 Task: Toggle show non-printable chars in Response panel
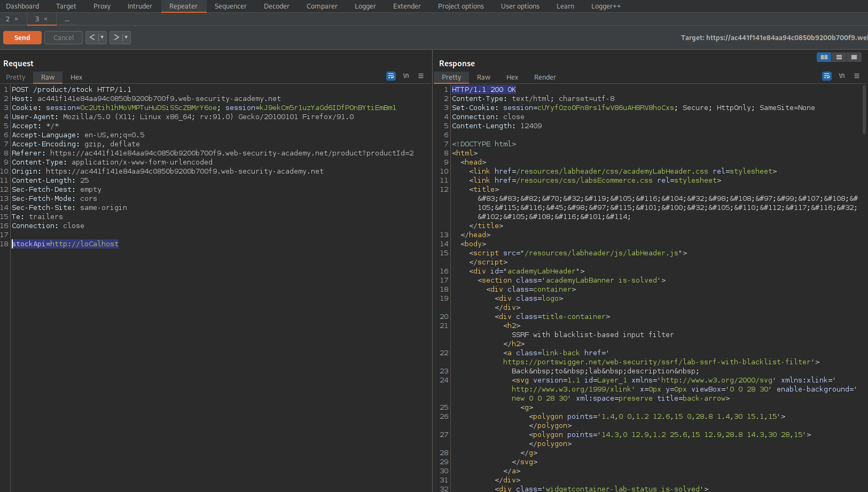click(x=842, y=76)
